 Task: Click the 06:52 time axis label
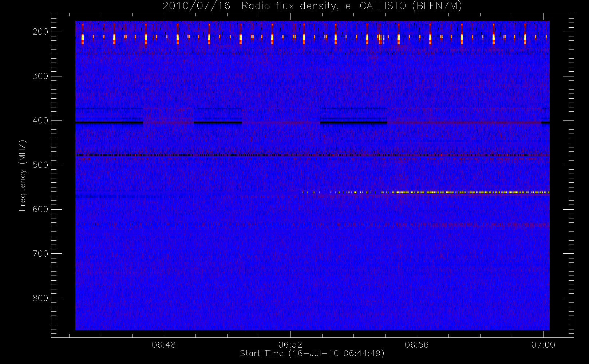(x=290, y=344)
